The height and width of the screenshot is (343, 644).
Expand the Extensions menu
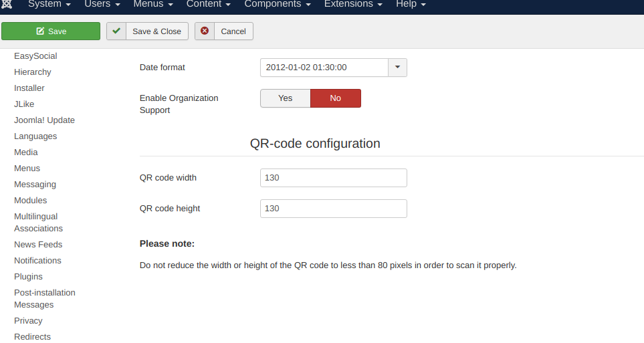pyautogui.click(x=353, y=4)
